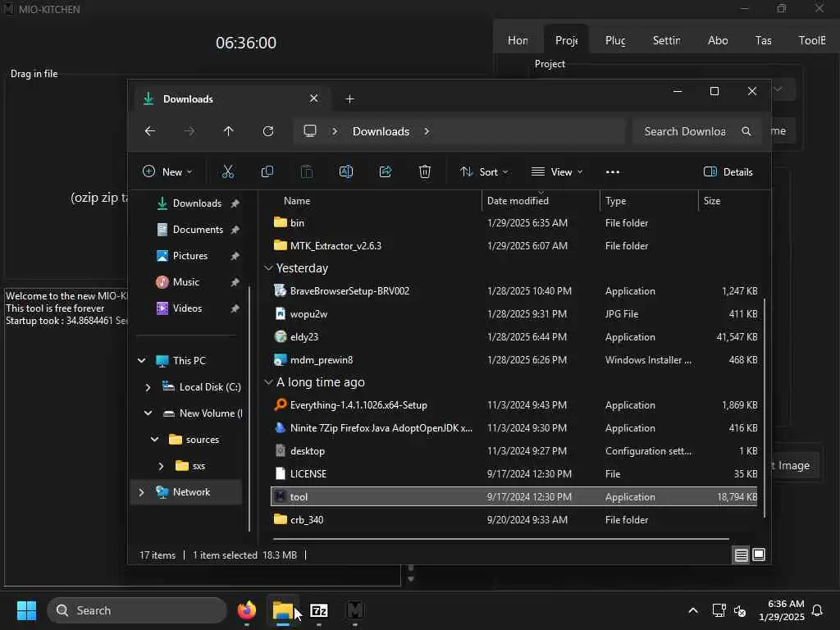This screenshot has width=840, height=630.
Task: Click the Windows taskbar Search box
Action: tap(137, 610)
